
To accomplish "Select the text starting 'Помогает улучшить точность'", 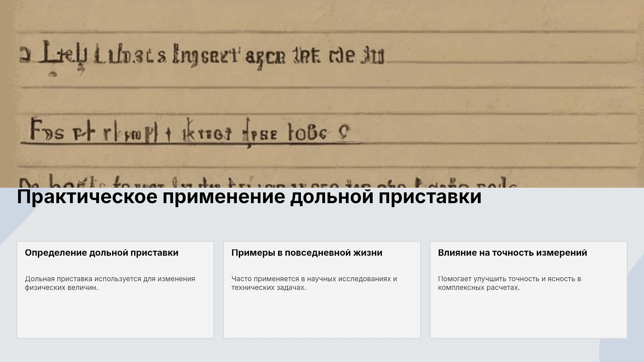I will pos(509,283).
